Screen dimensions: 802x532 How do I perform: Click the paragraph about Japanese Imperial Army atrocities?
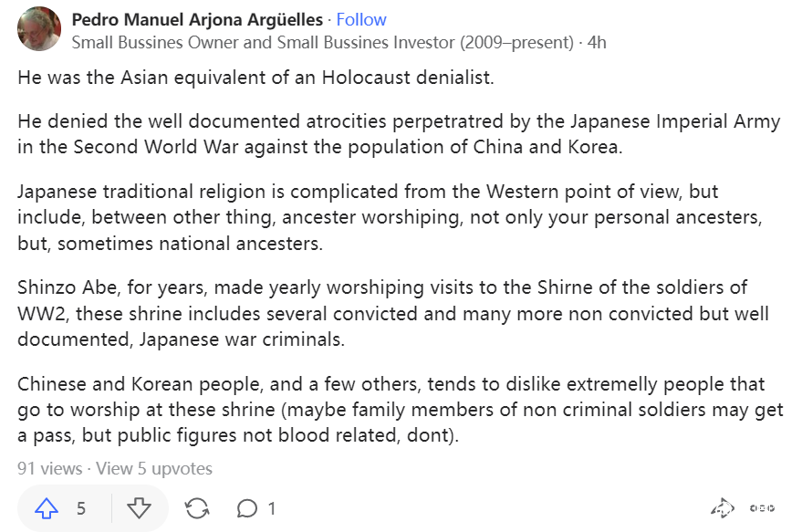tap(399, 134)
